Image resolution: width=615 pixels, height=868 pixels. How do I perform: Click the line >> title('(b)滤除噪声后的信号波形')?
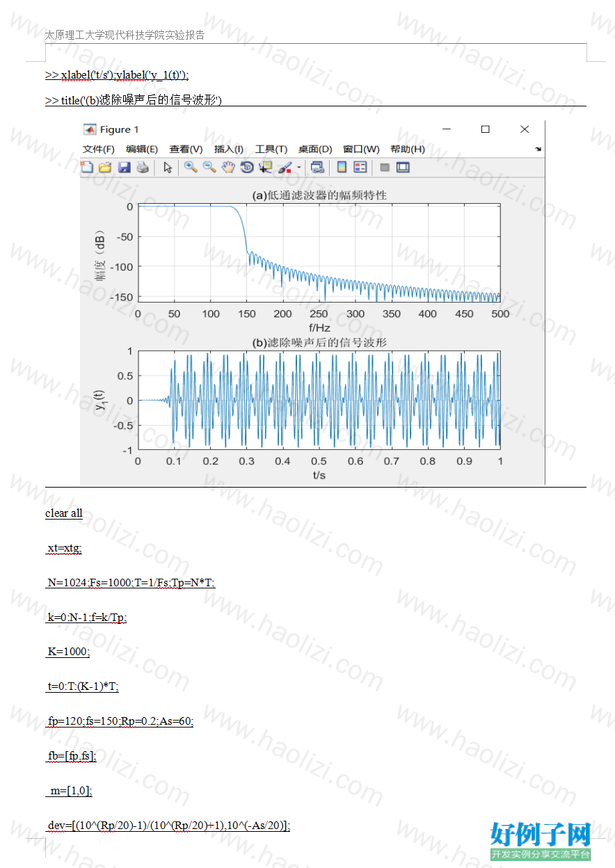(134, 101)
